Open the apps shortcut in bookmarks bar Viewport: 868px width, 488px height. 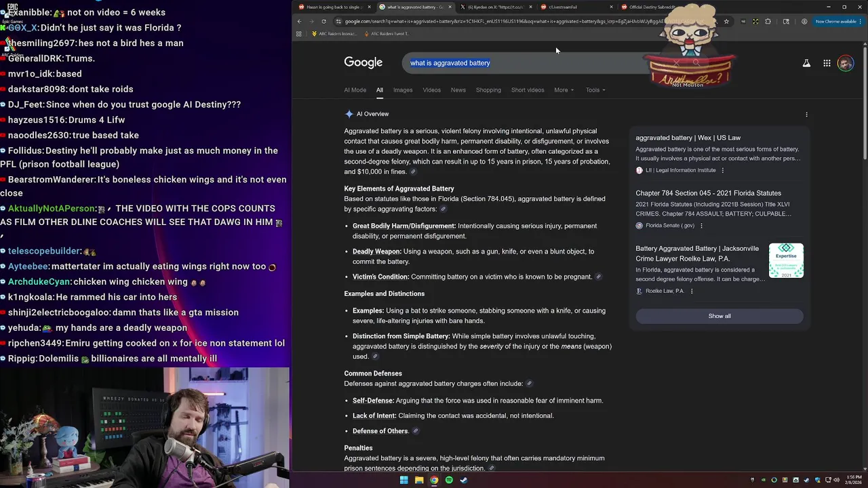pyautogui.click(x=299, y=34)
